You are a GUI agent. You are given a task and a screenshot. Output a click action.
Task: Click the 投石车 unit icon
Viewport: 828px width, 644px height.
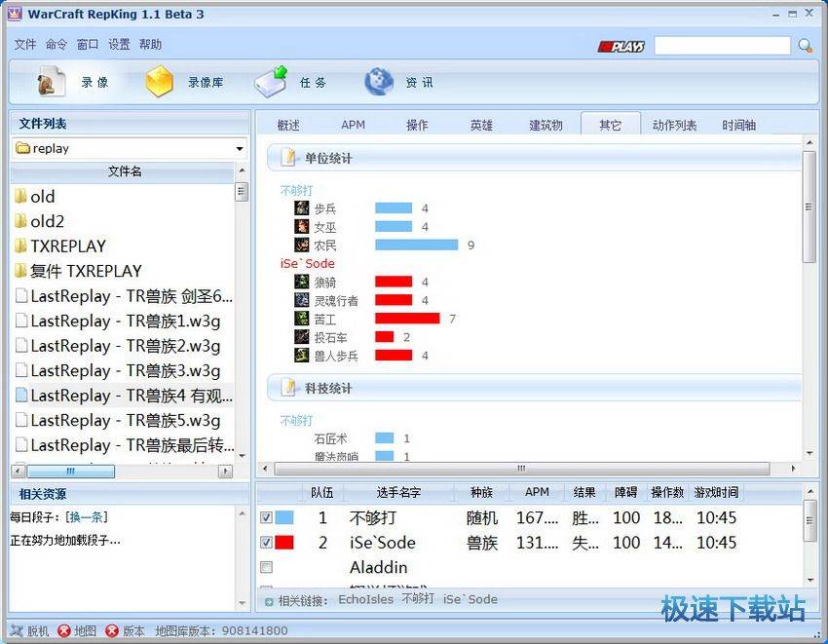click(302, 337)
